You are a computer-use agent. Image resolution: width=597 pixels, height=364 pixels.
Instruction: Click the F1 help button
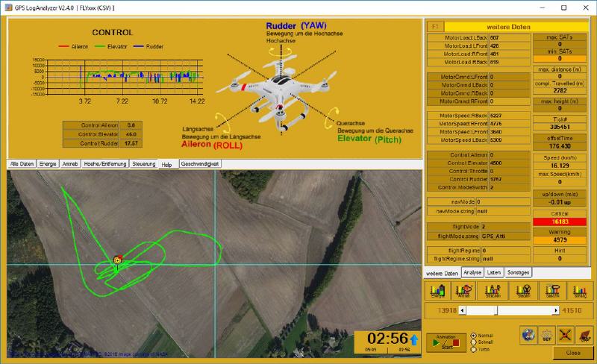point(436,27)
